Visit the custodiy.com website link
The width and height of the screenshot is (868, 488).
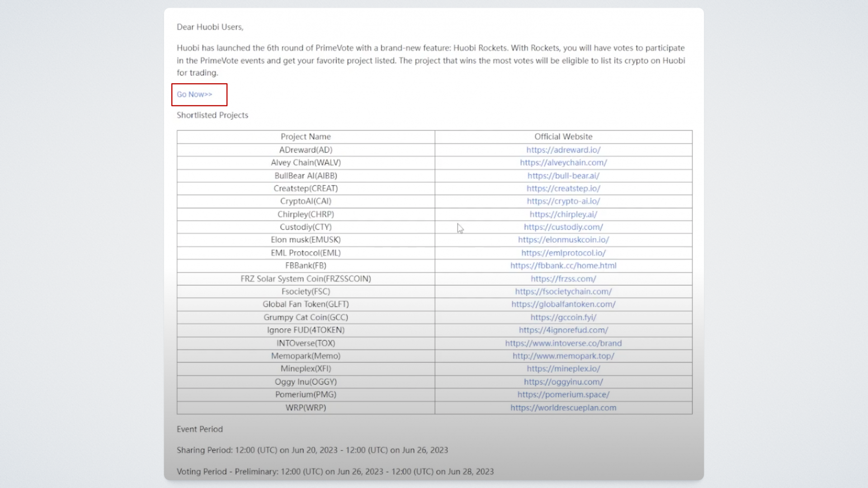563,227
